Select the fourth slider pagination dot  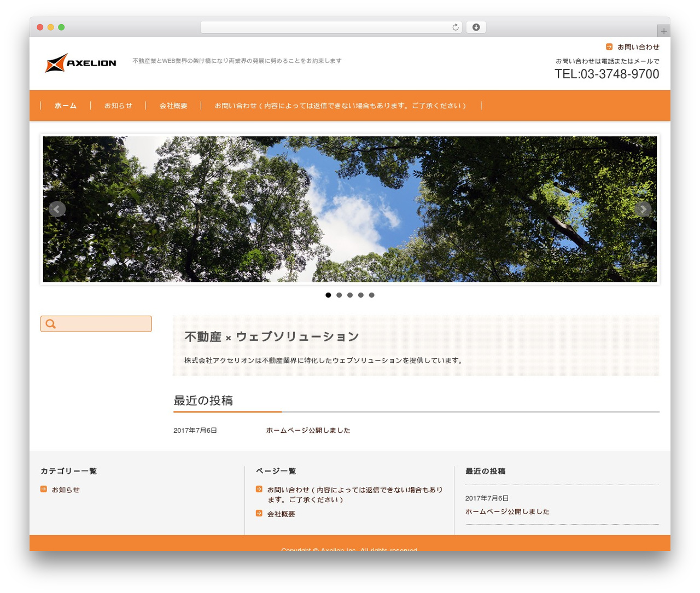pos(361,295)
